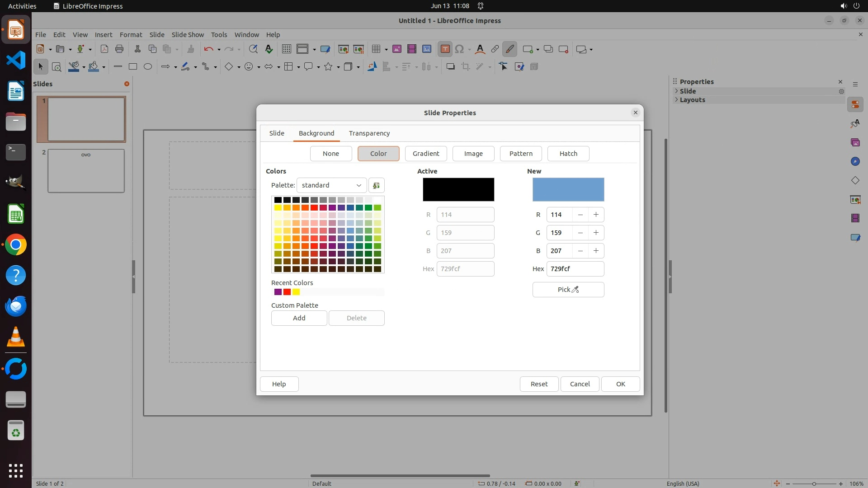Click Add under Custom Palette
The width and height of the screenshot is (868, 488).
pos(299,318)
